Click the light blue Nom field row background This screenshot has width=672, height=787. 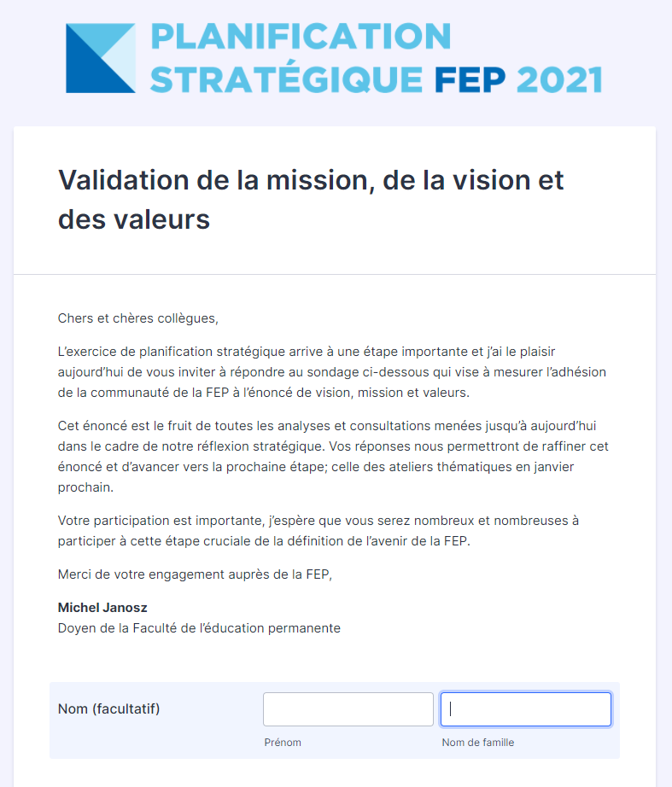pyautogui.click(x=154, y=741)
